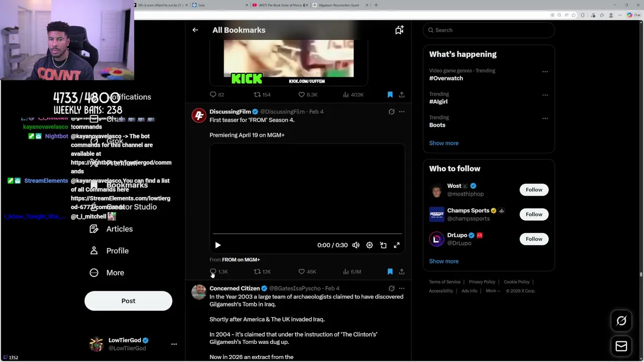This screenshot has height=362, width=644.
Task: Like the post with 8.3K likes
Action: coord(307,95)
